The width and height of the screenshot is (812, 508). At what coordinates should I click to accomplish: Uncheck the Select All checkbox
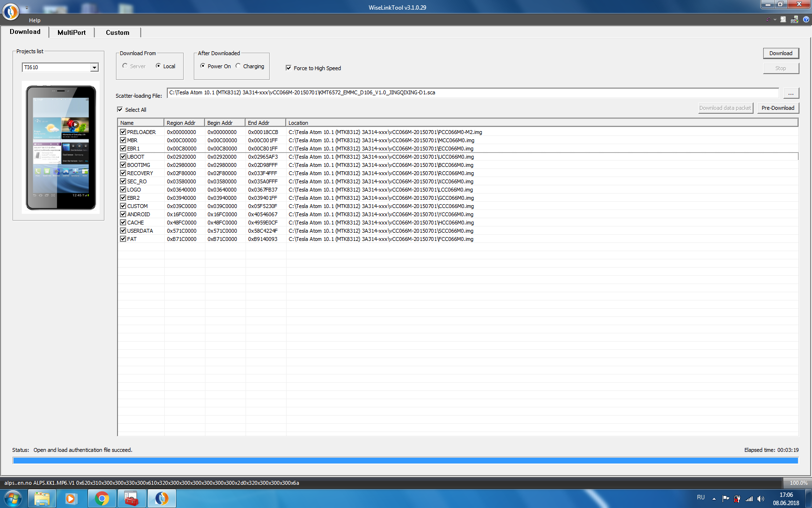120,110
